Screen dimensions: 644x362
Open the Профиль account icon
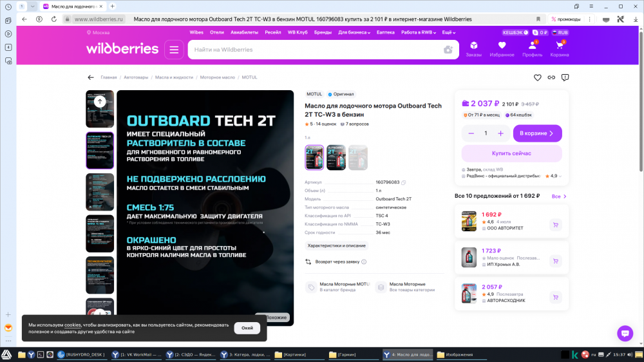pyautogui.click(x=533, y=49)
